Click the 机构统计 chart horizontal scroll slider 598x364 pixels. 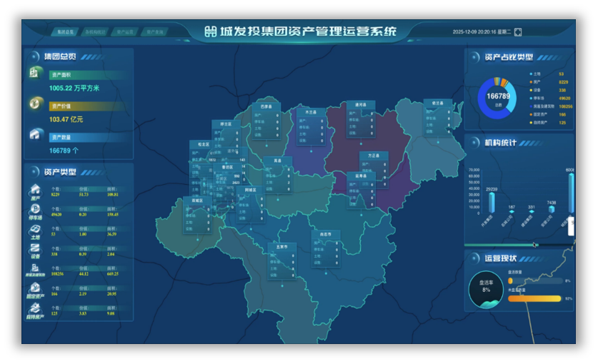pyautogui.click(x=534, y=244)
